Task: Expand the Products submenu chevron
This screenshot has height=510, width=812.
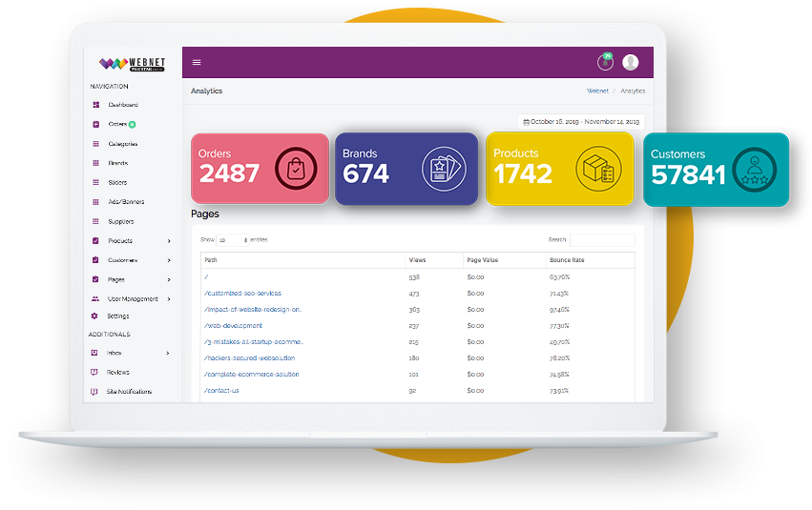Action: pos(169,241)
